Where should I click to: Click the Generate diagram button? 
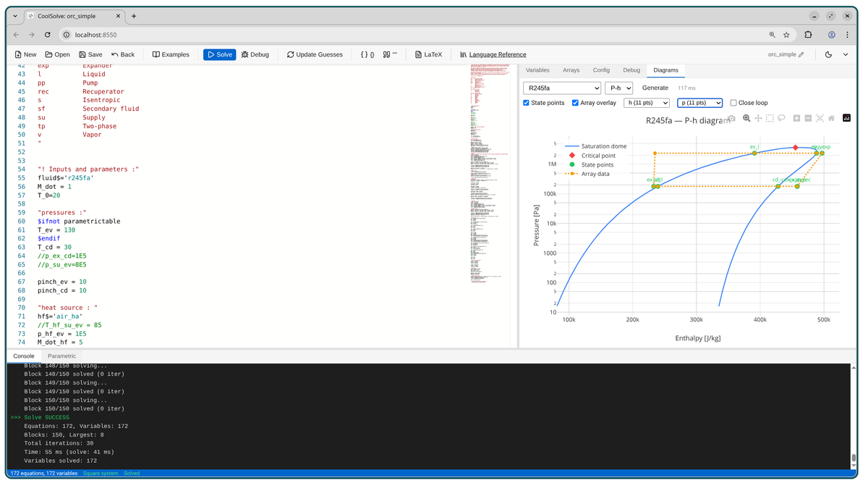(655, 88)
